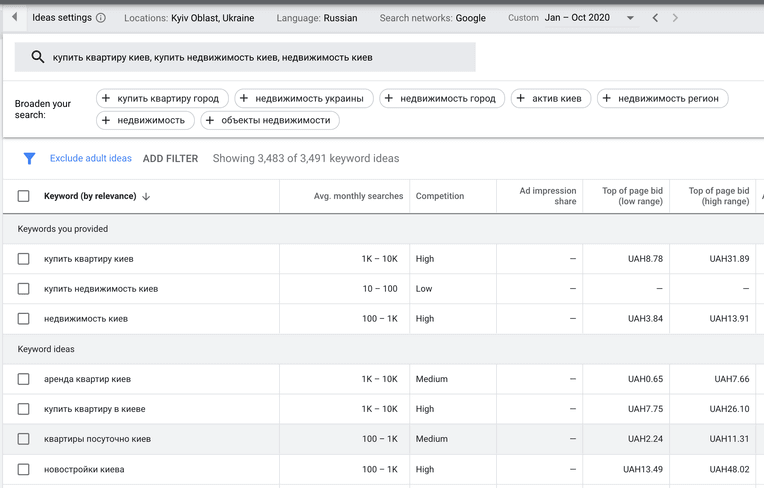Edit Locations: Kyiv Oblast, Ukraine setting
Viewport: 764px width, 488px height.
tap(189, 18)
